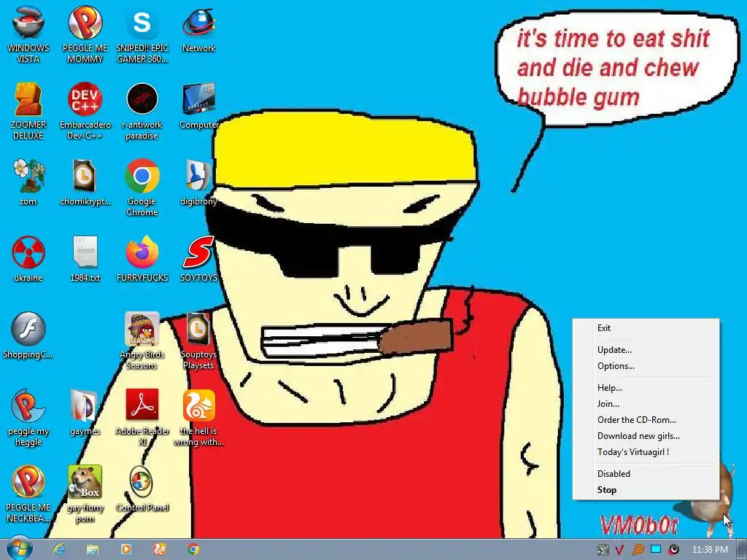Choose Today's Virtuagirl ! menu entry

pos(646,452)
